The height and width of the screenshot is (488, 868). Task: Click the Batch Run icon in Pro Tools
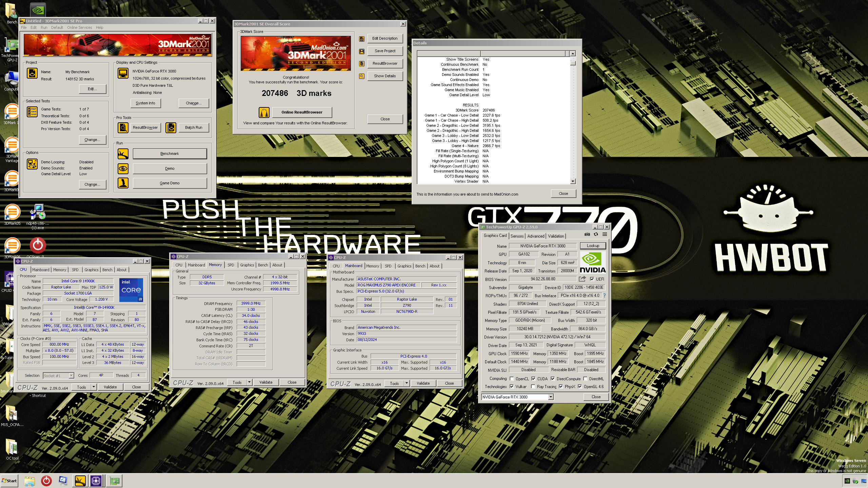[171, 128]
